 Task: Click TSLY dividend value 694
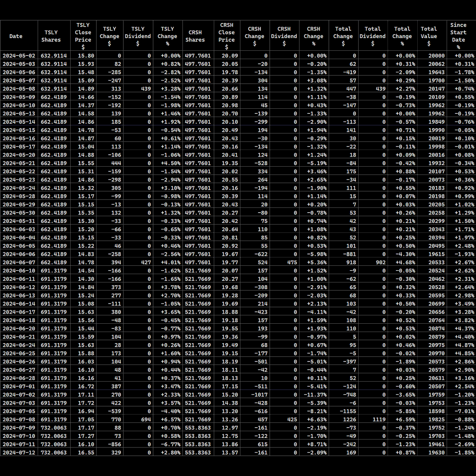click(x=146, y=420)
